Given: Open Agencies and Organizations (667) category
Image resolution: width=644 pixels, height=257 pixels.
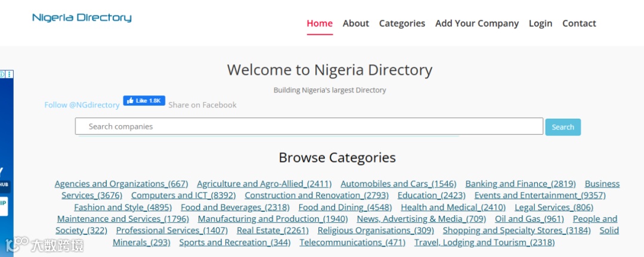Looking at the screenshot, I should pos(121,184).
